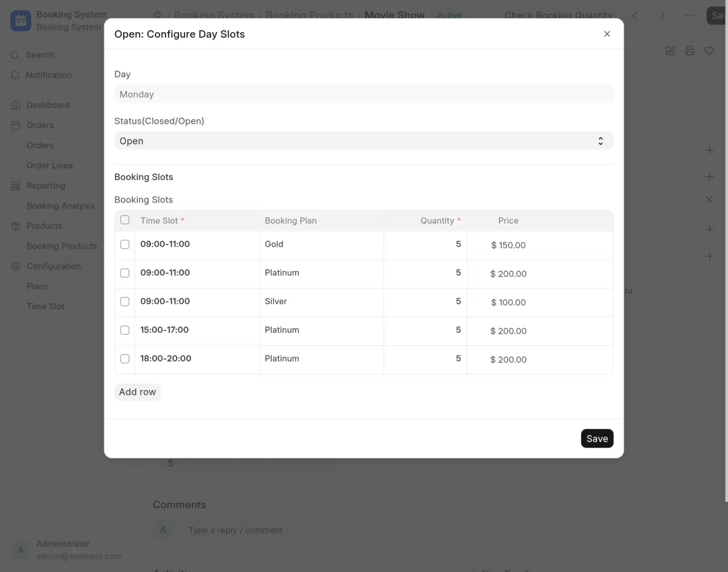Screen dimensions: 728x572
Task: Go to next record arrow
Action: point(662,16)
